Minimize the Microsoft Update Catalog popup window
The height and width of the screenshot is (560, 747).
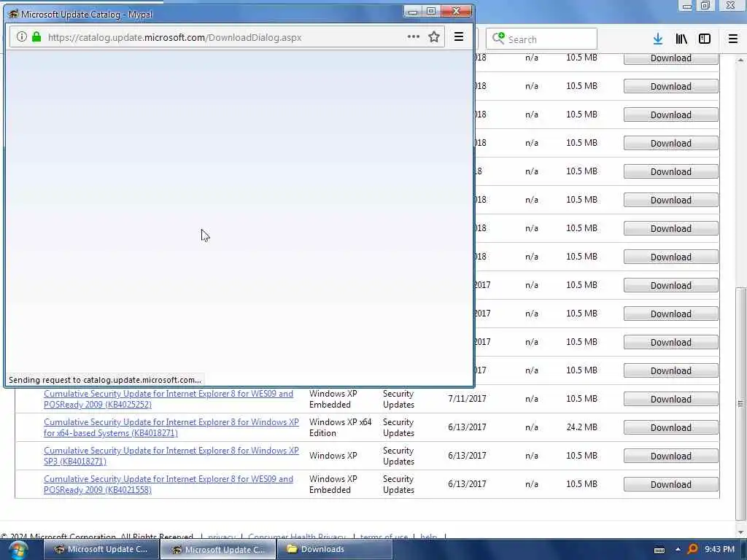(x=413, y=12)
